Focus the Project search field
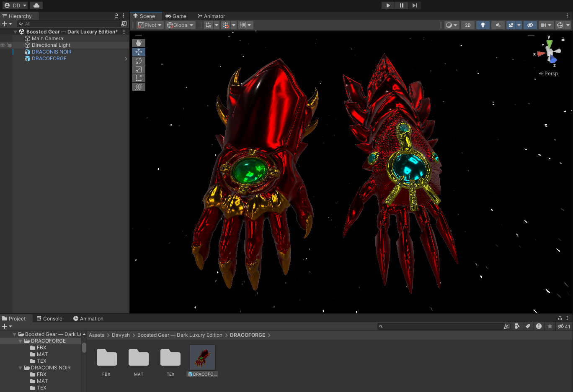Viewport: 573px width, 392px height. click(440, 326)
